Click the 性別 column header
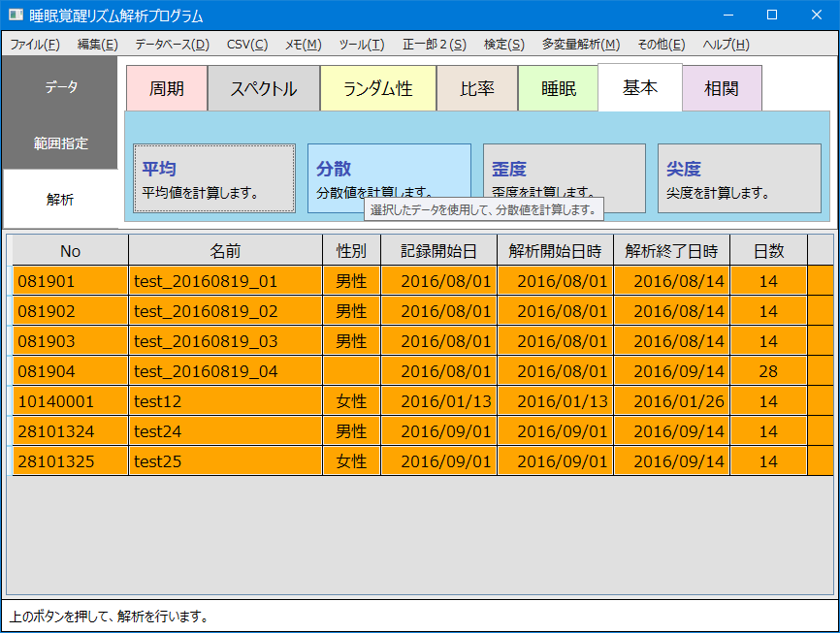This screenshot has width=840, height=633. click(x=351, y=251)
